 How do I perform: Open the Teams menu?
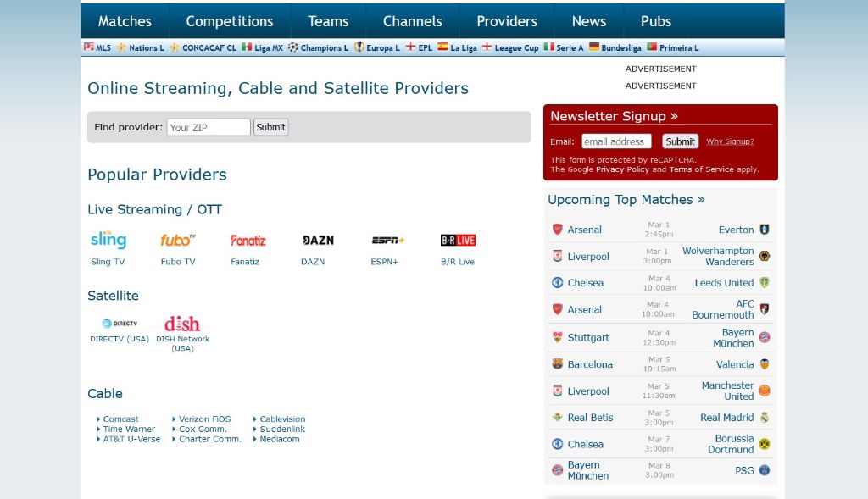click(328, 21)
